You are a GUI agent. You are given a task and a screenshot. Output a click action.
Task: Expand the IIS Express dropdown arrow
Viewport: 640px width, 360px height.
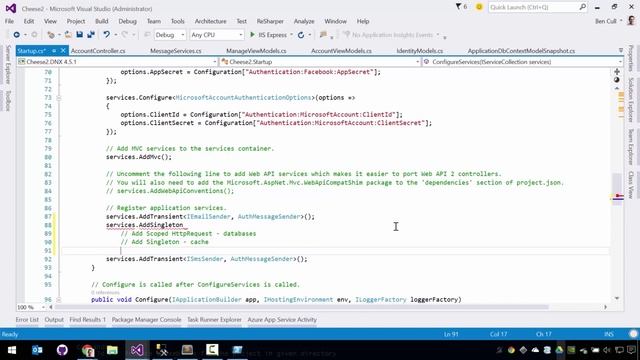point(291,35)
